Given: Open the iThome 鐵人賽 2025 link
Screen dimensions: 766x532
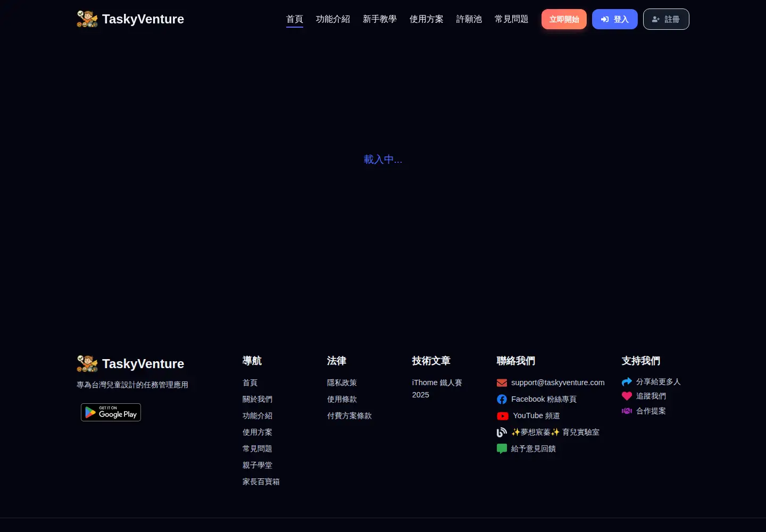Looking at the screenshot, I should [x=437, y=389].
